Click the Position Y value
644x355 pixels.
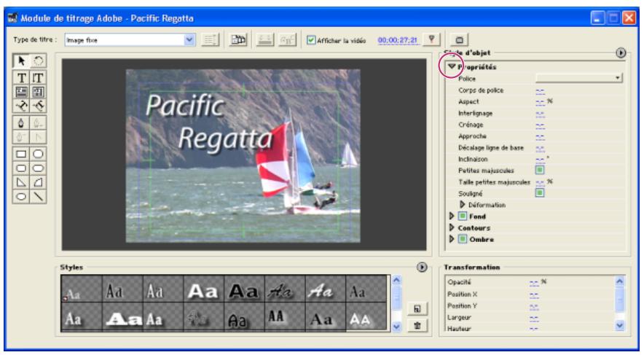pyautogui.click(x=534, y=306)
